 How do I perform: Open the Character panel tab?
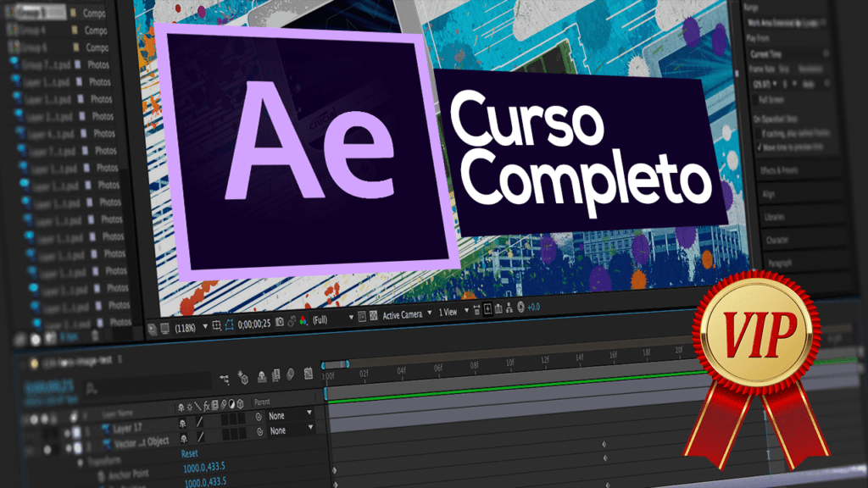[777, 240]
